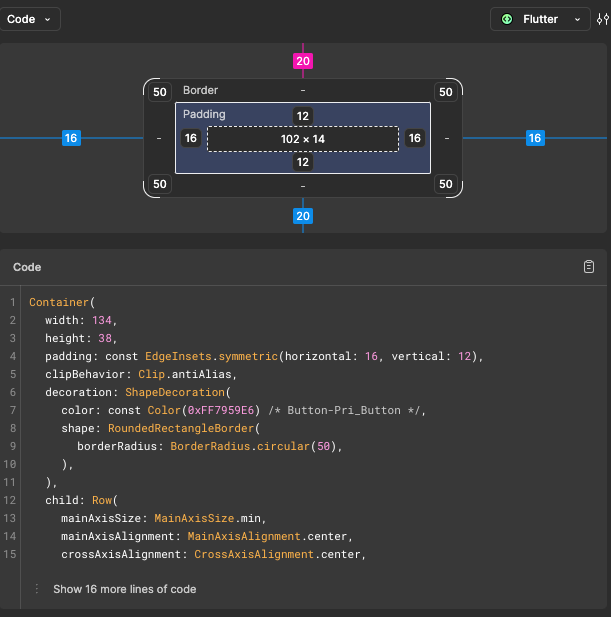Click the width value 134 in code
611x617 pixels.
pos(102,320)
